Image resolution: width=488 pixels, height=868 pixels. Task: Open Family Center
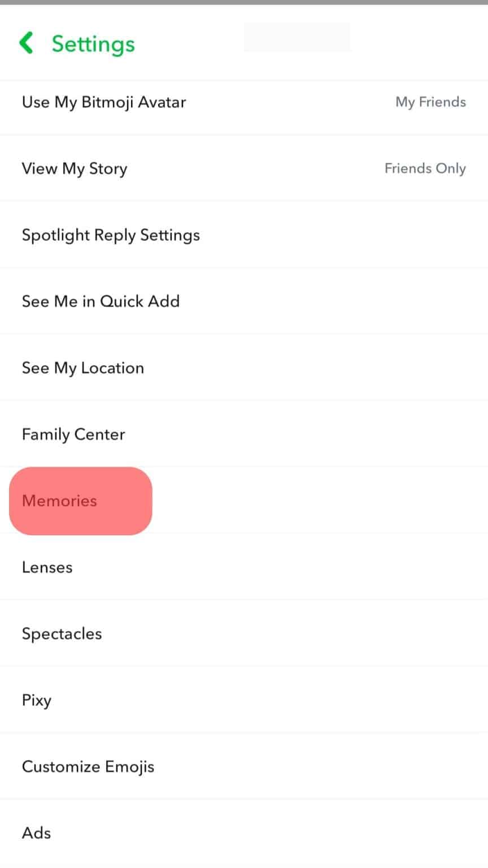(73, 434)
